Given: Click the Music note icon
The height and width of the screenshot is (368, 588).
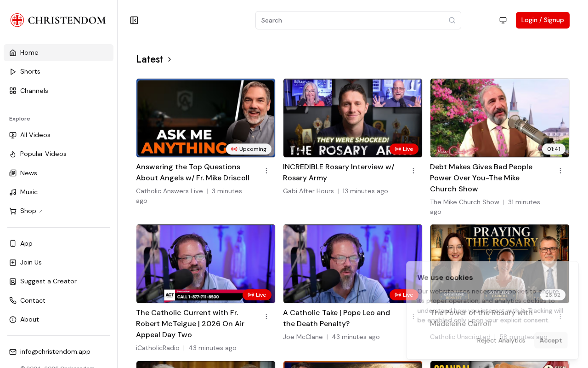Looking at the screenshot, I should click(x=13, y=192).
